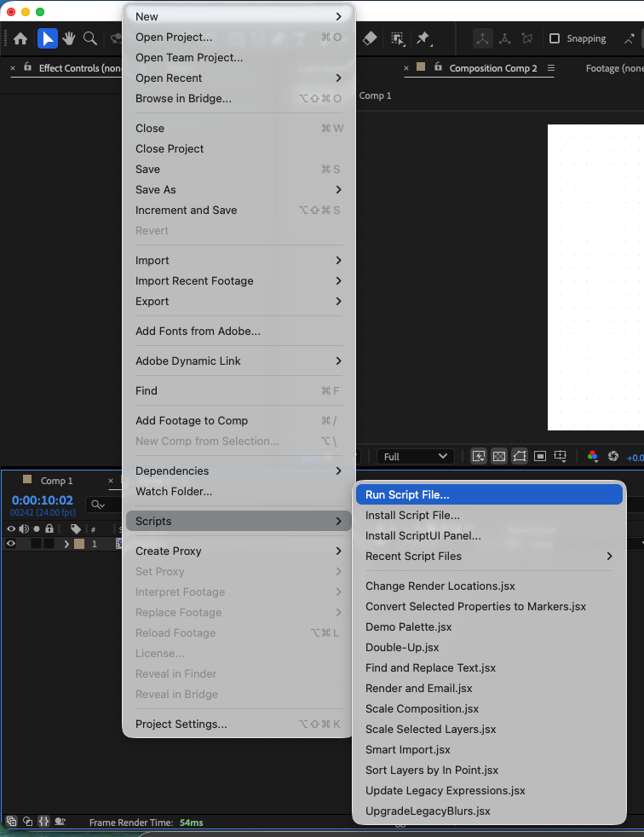Click the video eye column header
644x837 pixels.
tap(11, 529)
